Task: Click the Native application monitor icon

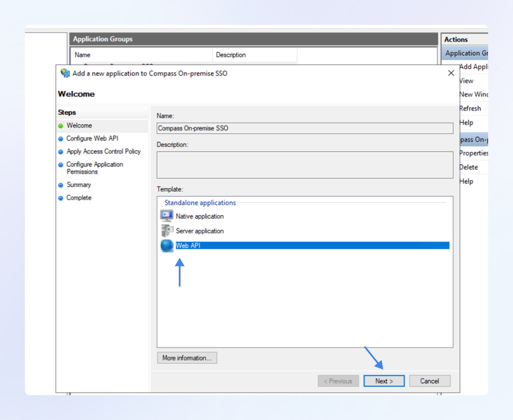Action: (167, 216)
